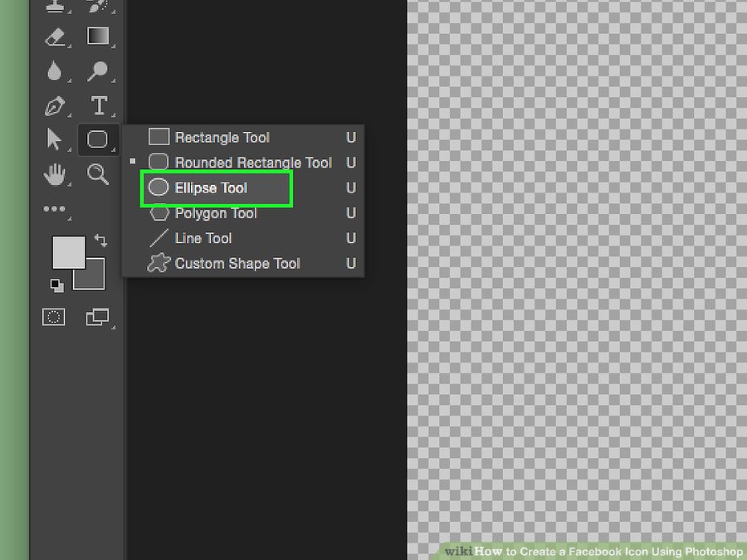Select the Dodge tool
Viewport: 747px width, 560px height.
pyautogui.click(x=98, y=72)
